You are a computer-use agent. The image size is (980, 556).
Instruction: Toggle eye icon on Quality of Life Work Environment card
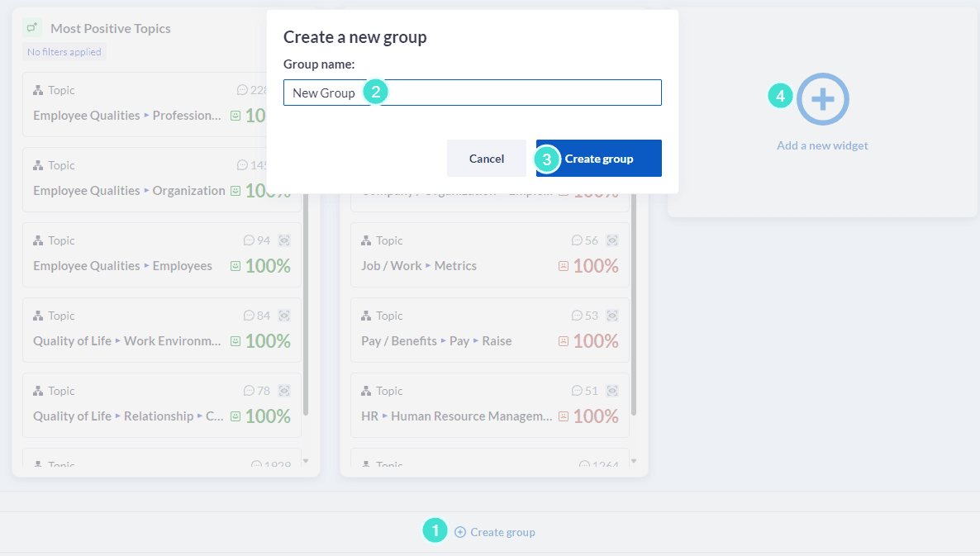click(x=284, y=316)
